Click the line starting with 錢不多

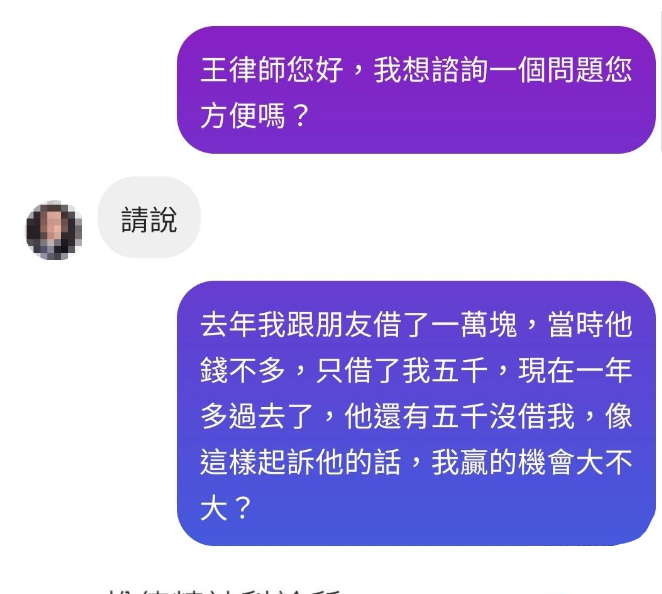tap(416, 370)
